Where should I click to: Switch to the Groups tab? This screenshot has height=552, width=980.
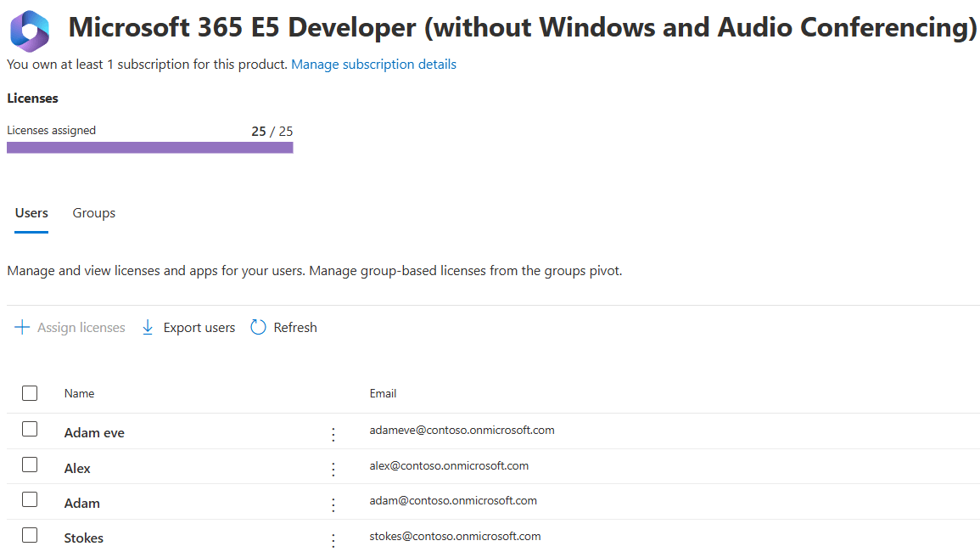click(93, 212)
